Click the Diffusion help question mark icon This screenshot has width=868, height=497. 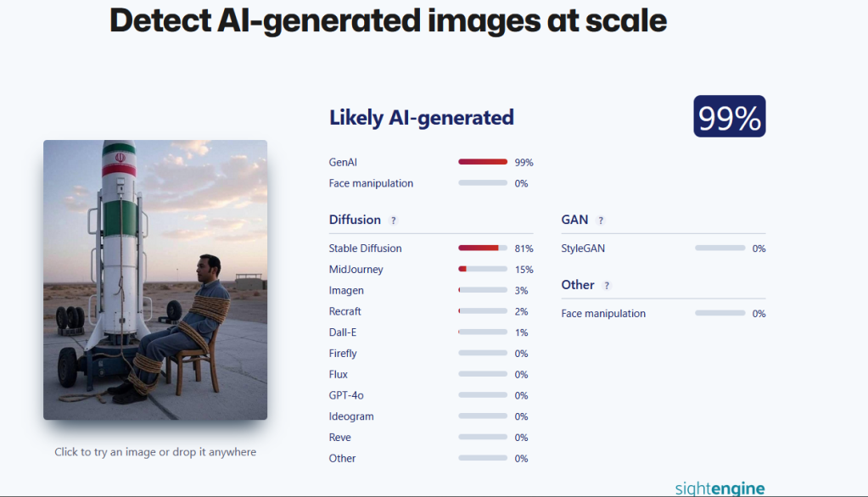[393, 221]
